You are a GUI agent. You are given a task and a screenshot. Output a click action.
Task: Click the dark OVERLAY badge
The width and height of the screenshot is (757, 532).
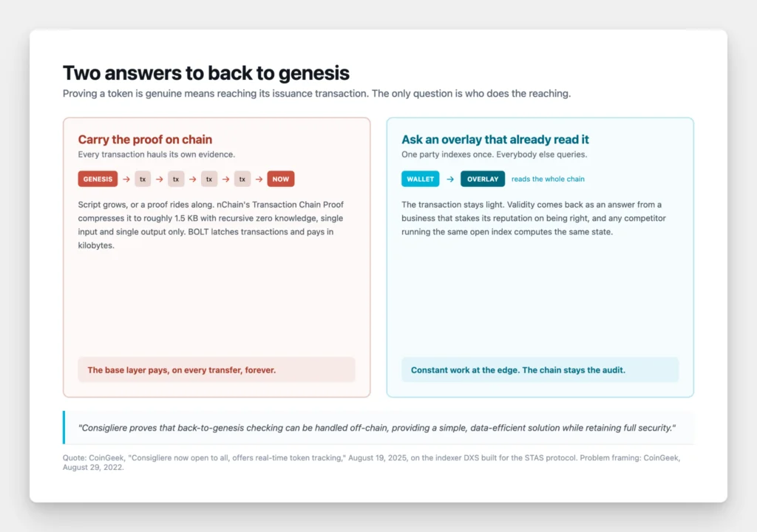click(482, 179)
